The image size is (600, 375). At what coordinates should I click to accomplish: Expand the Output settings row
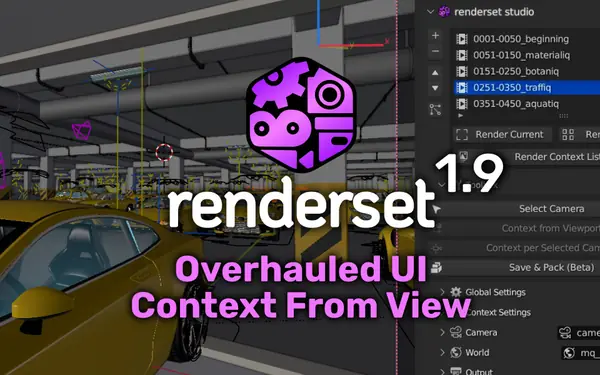click(442, 371)
